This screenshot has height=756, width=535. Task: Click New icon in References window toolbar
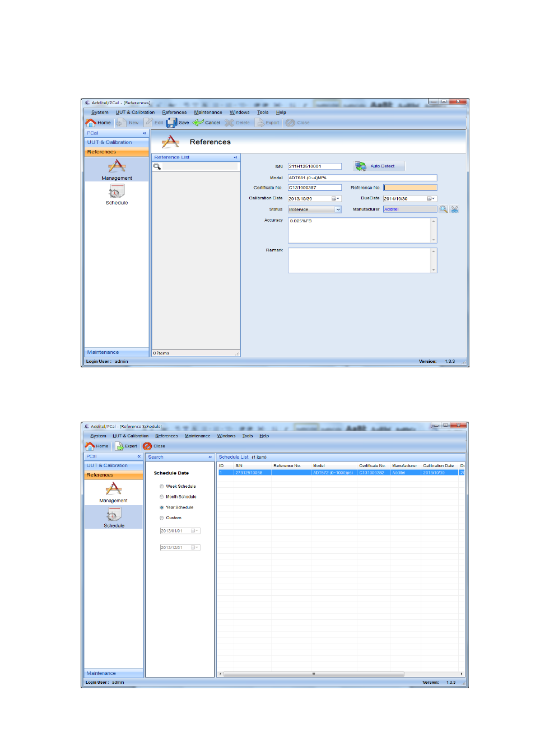coord(121,123)
